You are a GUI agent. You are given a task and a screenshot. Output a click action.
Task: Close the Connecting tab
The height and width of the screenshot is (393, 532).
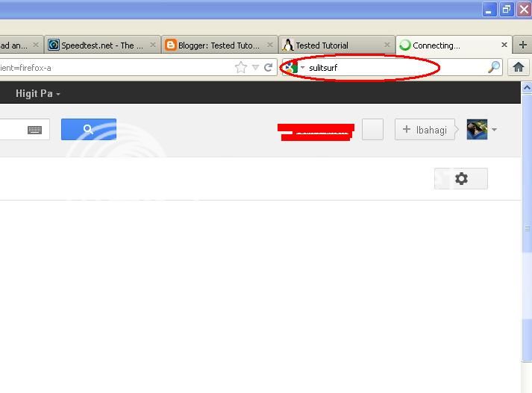[504, 45]
